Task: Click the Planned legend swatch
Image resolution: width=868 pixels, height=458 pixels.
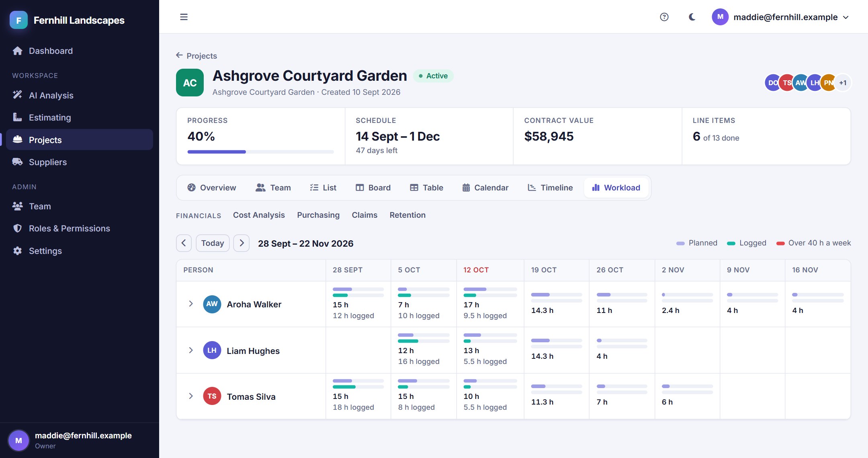Action: tap(680, 243)
